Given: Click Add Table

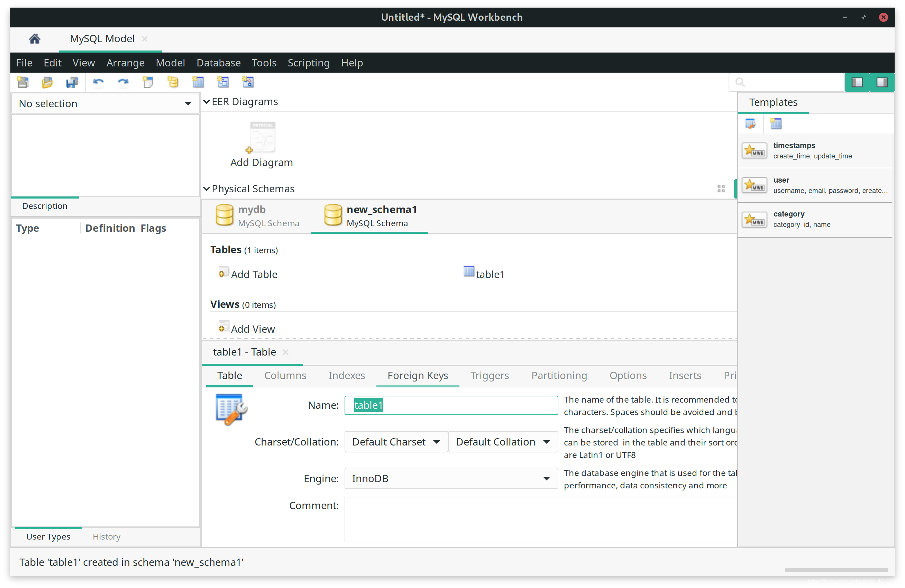Looking at the screenshot, I should [248, 274].
